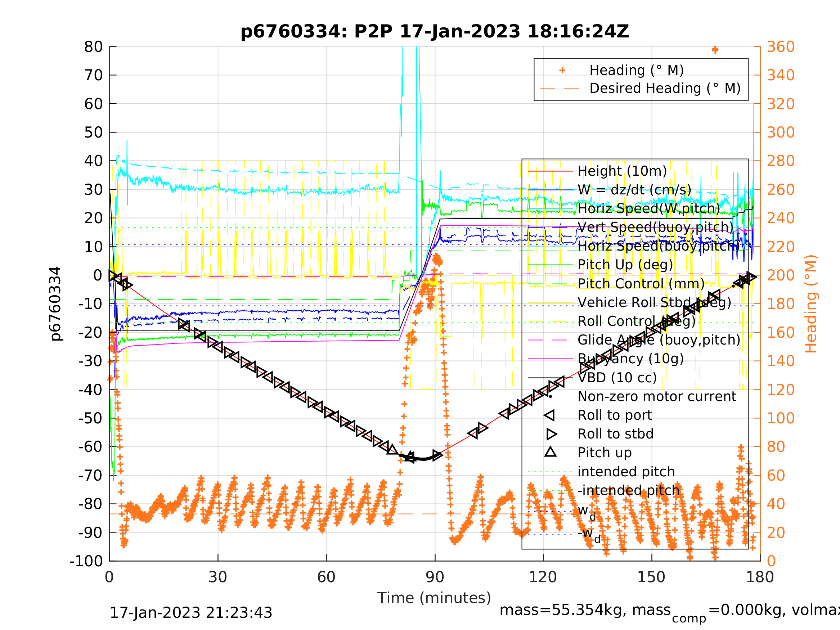Click the '-100' tick label on left axis
Image resolution: width=840 pixels, height=630 pixels.
coord(86,561)
